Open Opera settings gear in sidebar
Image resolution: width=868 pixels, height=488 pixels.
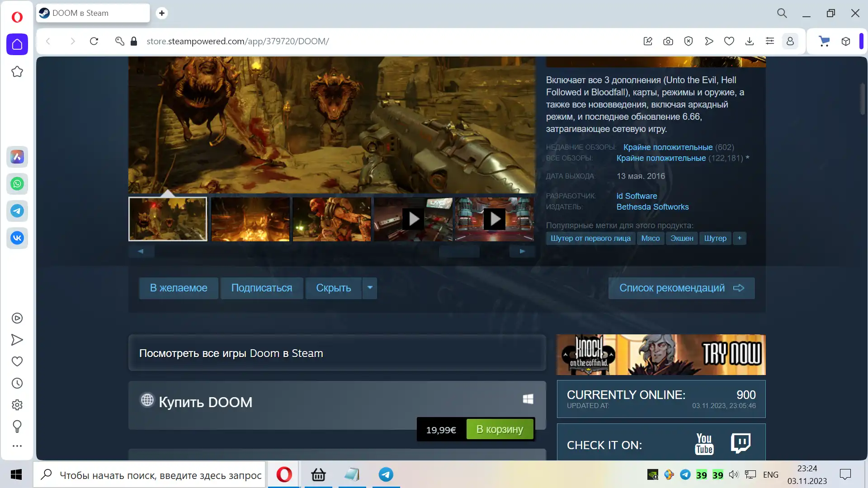17,405
